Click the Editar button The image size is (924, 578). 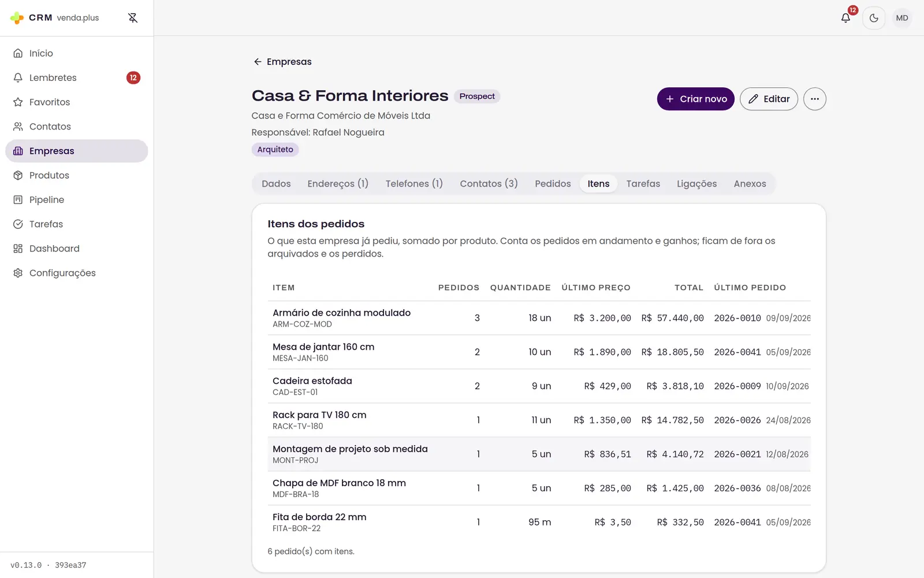(x=769, y=99)
